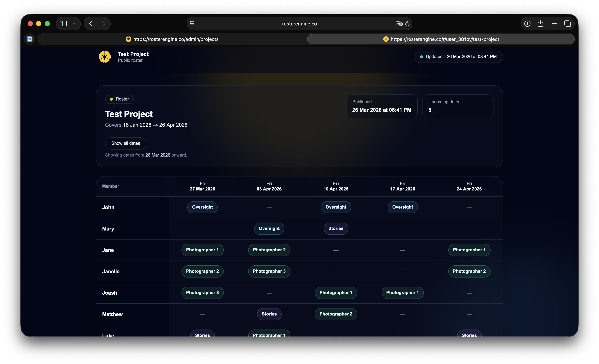Click the RosterEngine yellow logo icon
This screenshot has height=364, width=599.
pyautogui.click(x=105, y=57)
